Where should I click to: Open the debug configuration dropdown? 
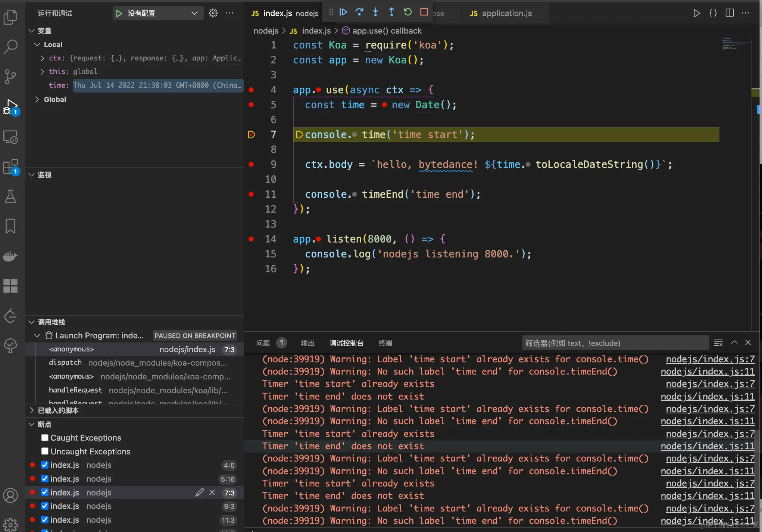click(194, 13)
